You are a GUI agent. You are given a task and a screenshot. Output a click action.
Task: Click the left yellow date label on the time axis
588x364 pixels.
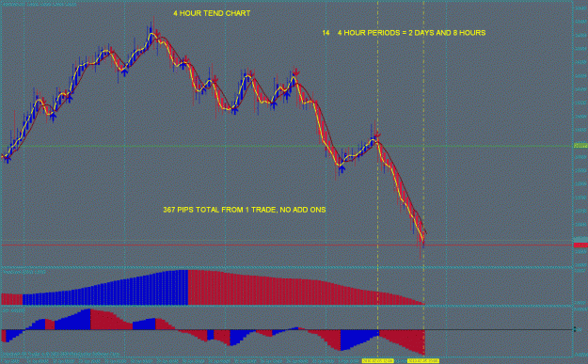tap(377, 360)
